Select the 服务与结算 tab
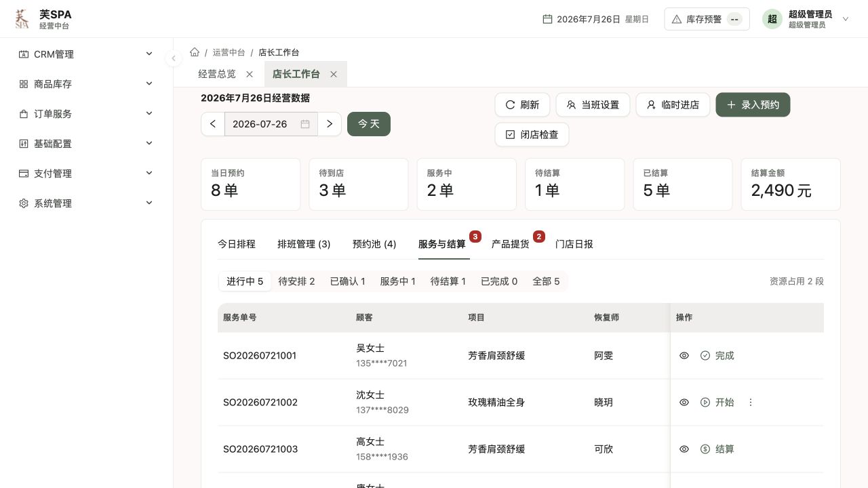The image size is (868, 488). (442, 244)
